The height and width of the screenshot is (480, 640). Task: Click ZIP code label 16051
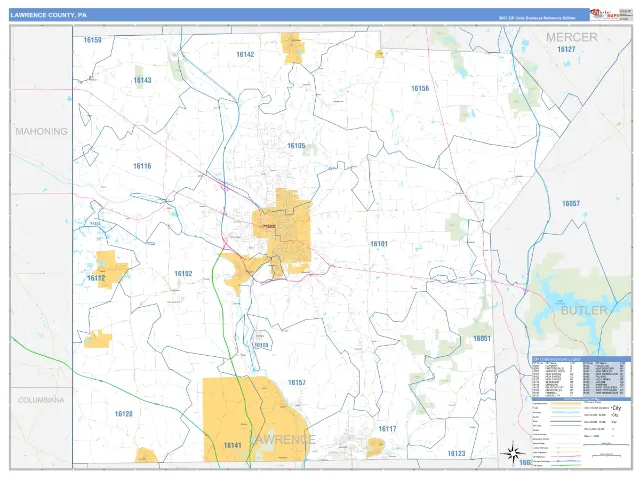click(x=482, y=338)
